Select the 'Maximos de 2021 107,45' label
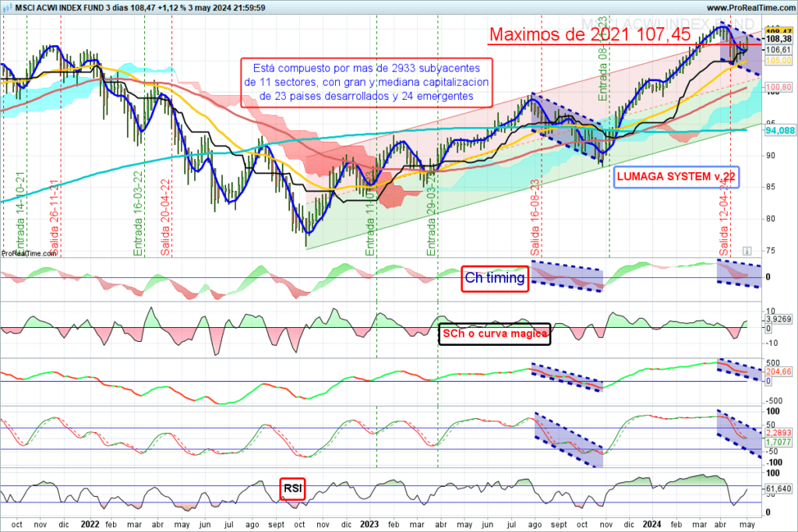This screenshot has width=798, height=532. click(x=590, y=34)
